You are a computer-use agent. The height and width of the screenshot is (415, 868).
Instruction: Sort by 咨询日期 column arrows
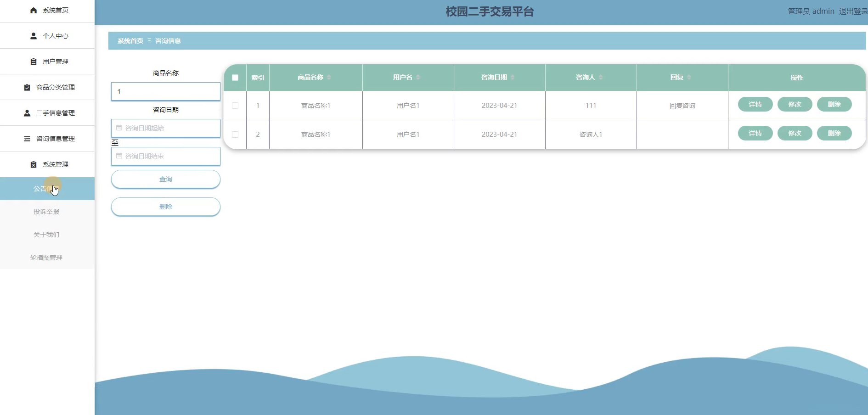tap(513, 77)
